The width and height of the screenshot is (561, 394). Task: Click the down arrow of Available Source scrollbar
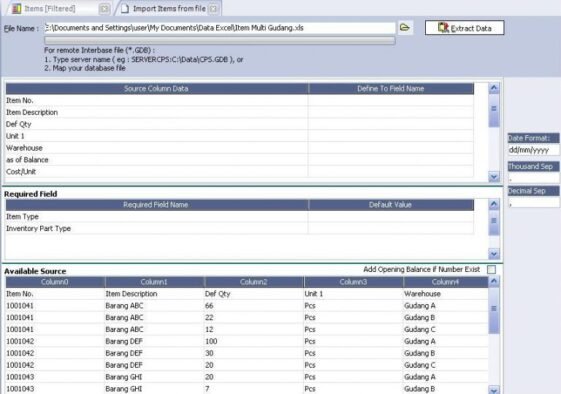pos(494,390)
